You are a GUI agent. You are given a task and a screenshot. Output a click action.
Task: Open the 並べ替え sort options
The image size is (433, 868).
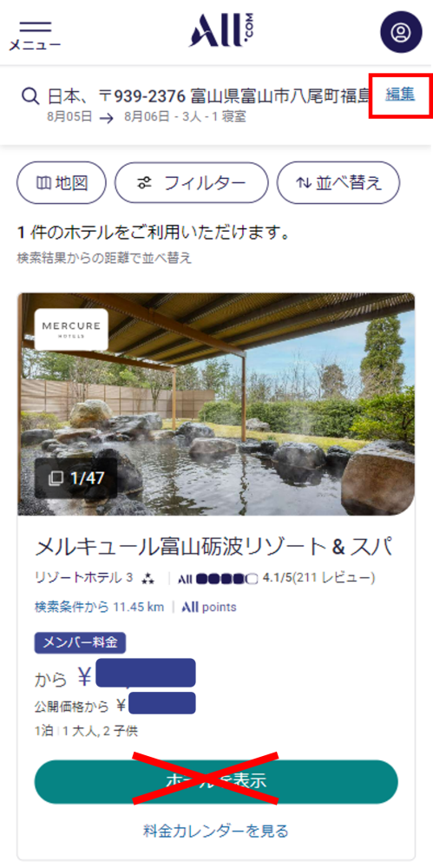point(338,183)
